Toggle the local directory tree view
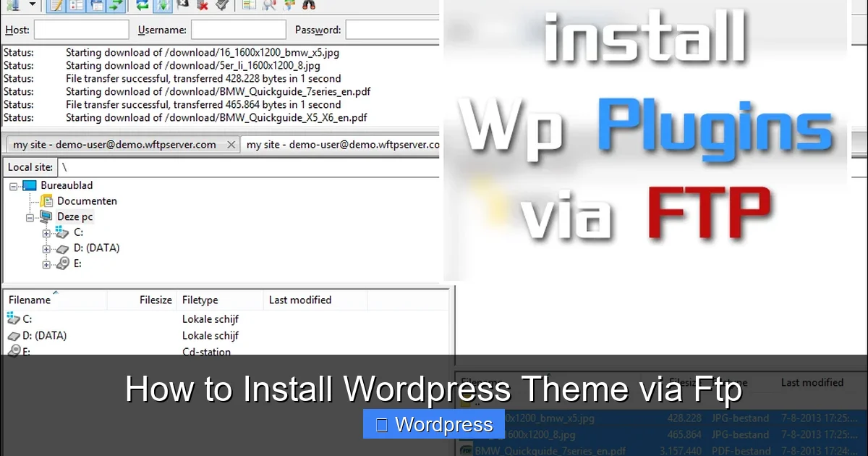 tap(76, 5)
